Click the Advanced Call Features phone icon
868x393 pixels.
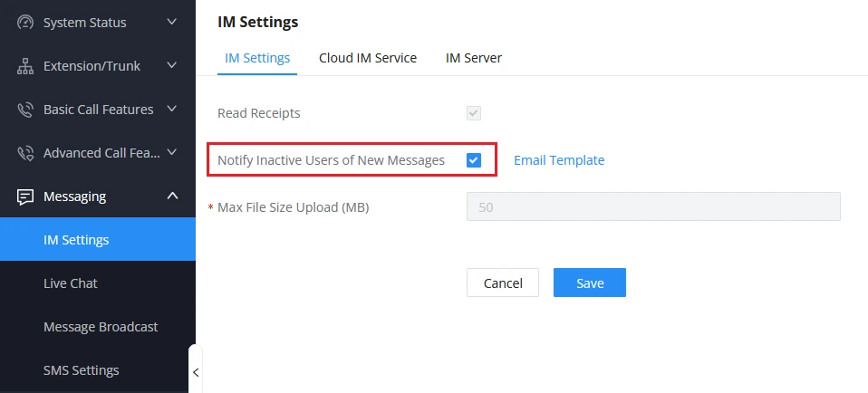click(x=25, y=153)
